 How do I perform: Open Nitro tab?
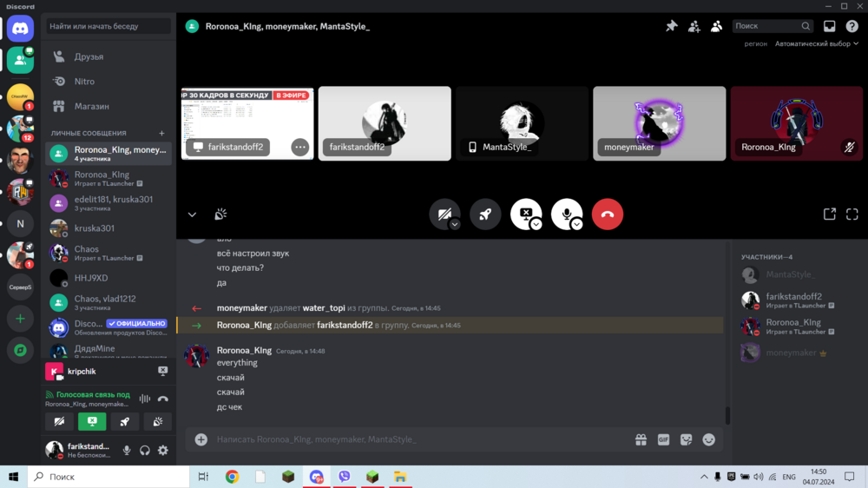coord(108,82)
